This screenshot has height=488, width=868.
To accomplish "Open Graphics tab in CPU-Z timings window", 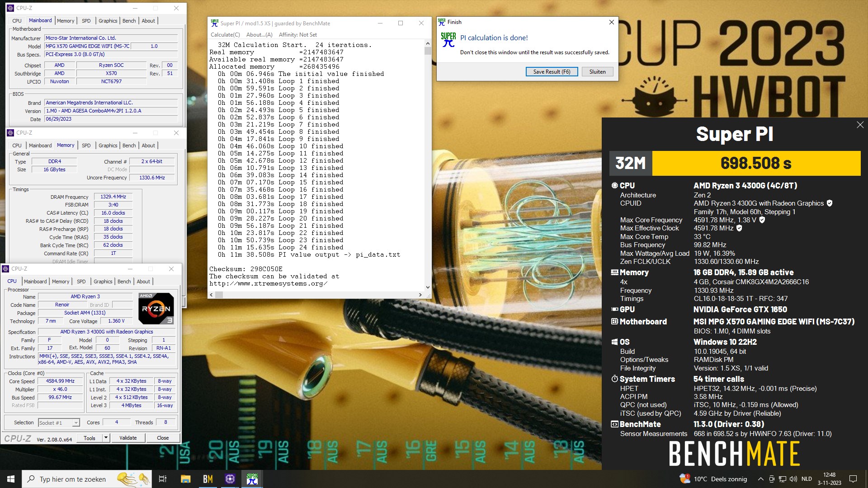I will 108,145.
